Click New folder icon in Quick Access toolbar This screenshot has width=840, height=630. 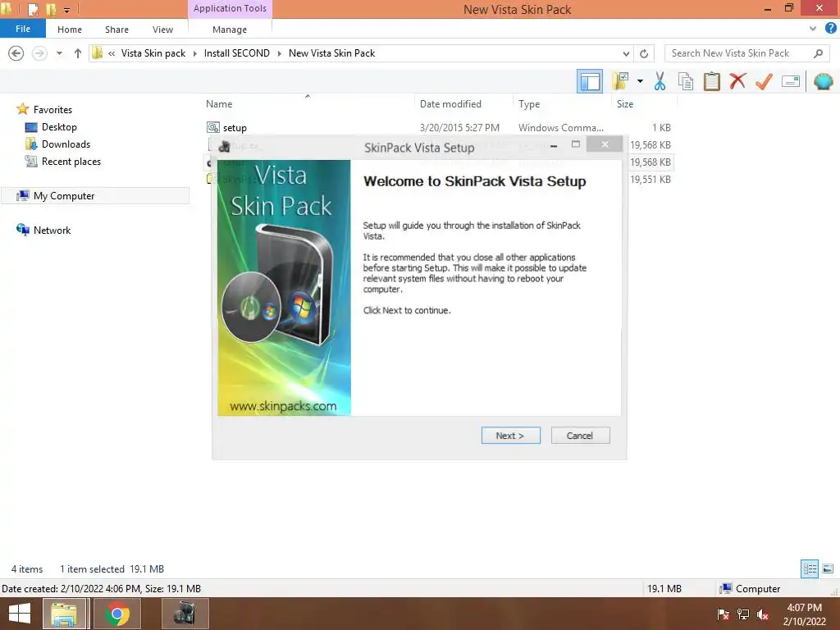tap(51, 9)
